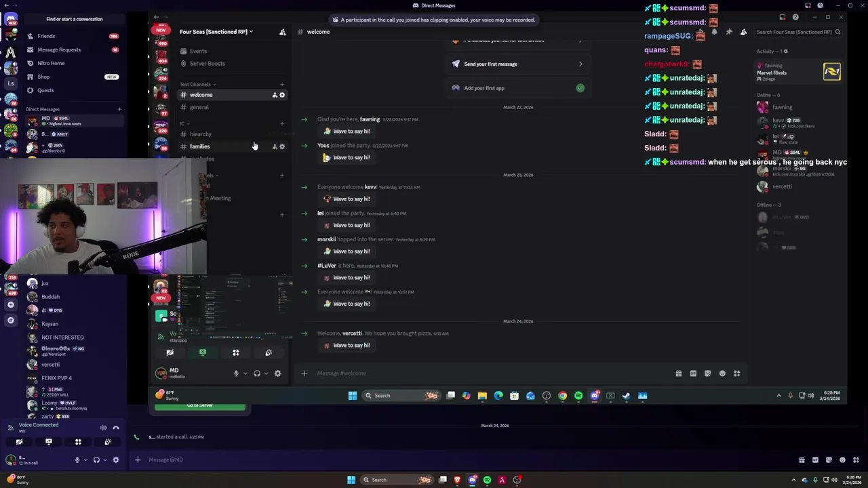Image resolution: width=868 pixels, height=488 pixels.
Task: Open FENIX PVP 4 group DM
Action: pos(73,378)
